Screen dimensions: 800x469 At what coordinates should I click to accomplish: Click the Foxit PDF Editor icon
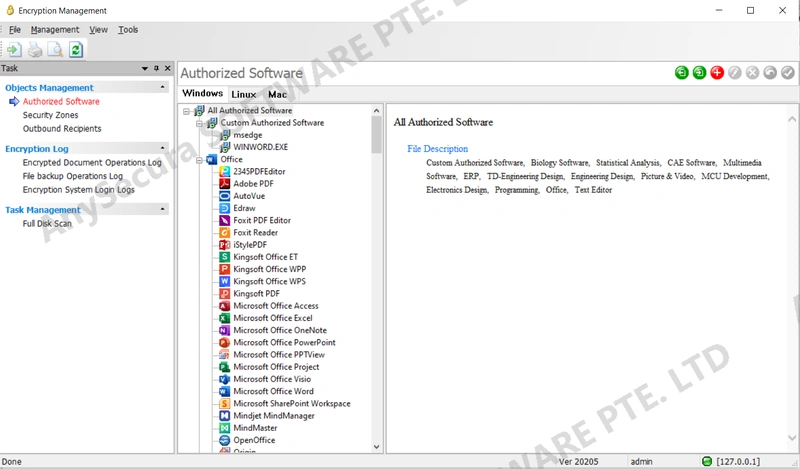(224, 220)
